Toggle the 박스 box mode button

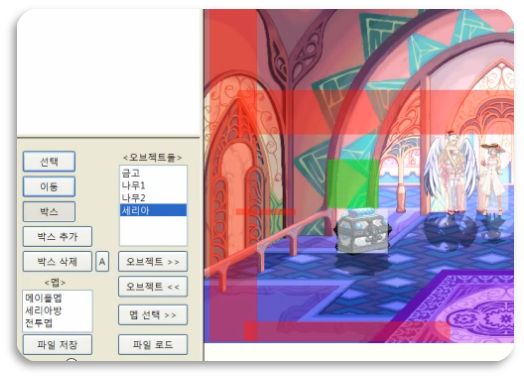point(49,211)
